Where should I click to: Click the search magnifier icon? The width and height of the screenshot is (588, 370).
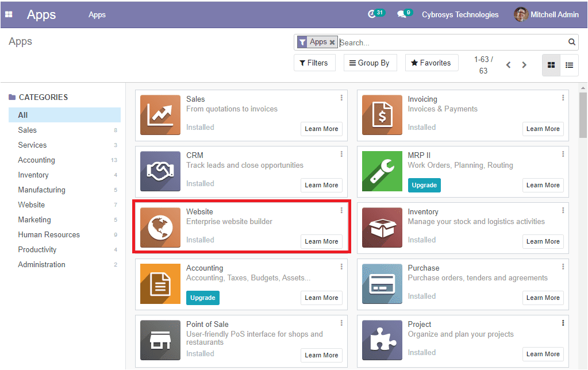pos(571,42)
